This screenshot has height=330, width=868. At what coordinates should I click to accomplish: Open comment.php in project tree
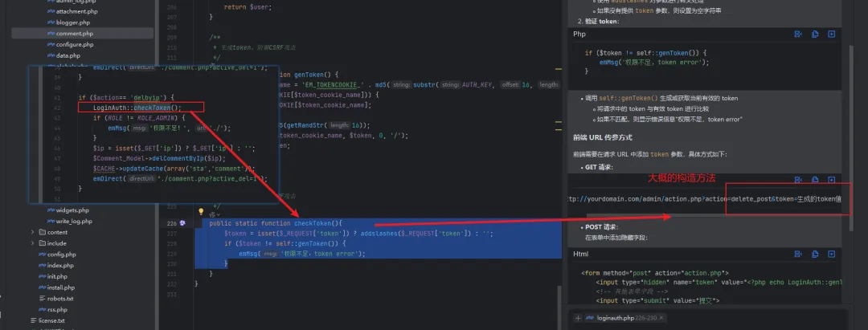click(74, 34)
